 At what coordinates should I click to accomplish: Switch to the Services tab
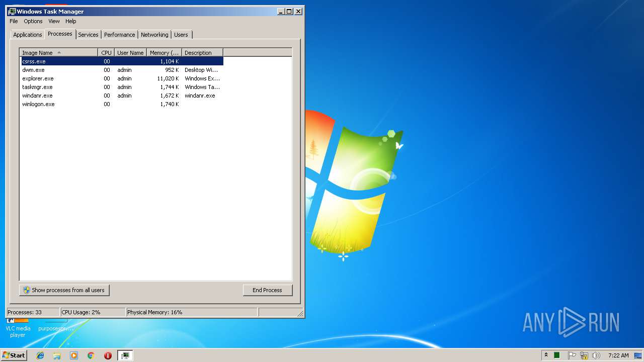88,35
